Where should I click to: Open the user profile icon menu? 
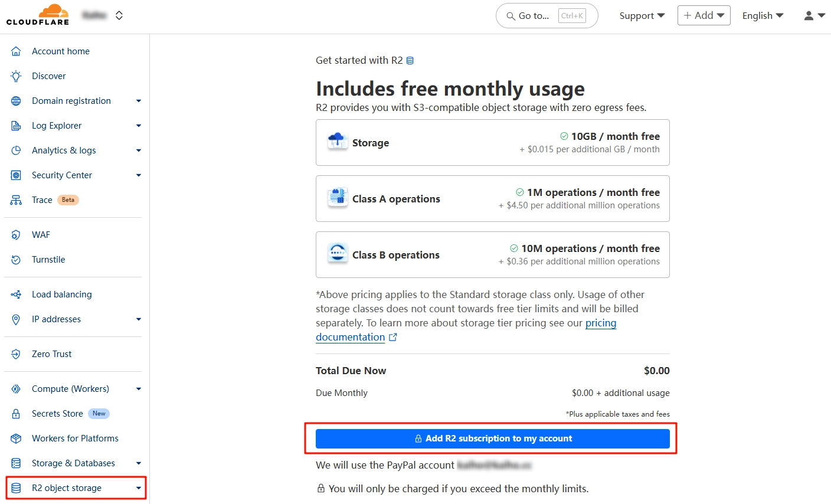(814, 16)
